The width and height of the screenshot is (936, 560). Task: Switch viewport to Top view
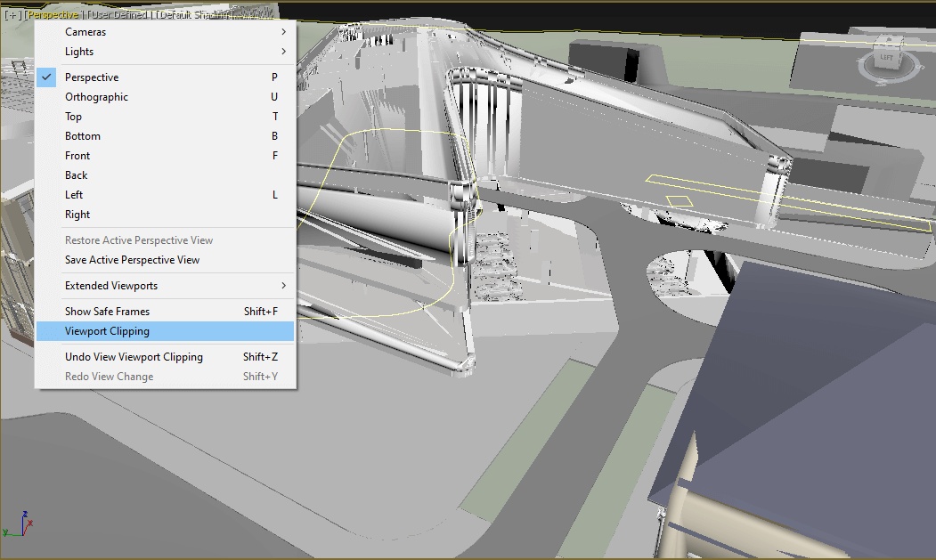(73, 117)
